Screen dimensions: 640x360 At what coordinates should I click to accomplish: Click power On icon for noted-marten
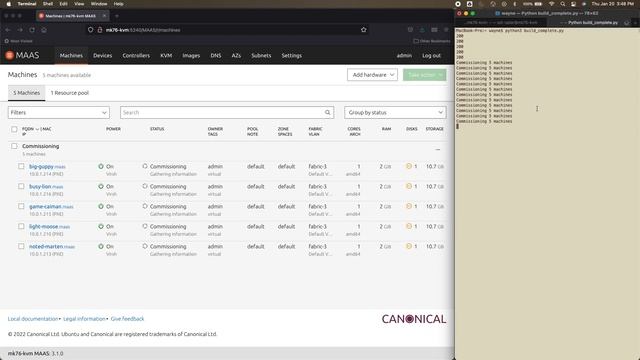tap(101, 247)
